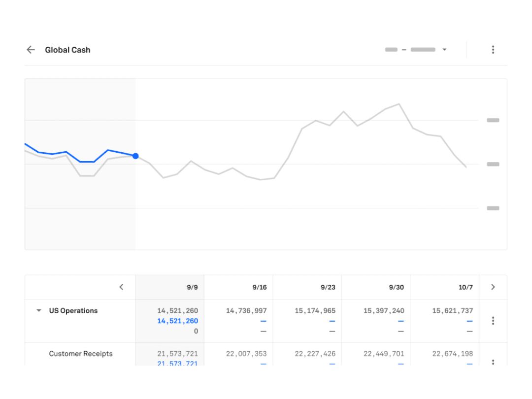Open Customer Receipts row options menu
This screenshot has width=532, height=399.
tap(493, 362)
